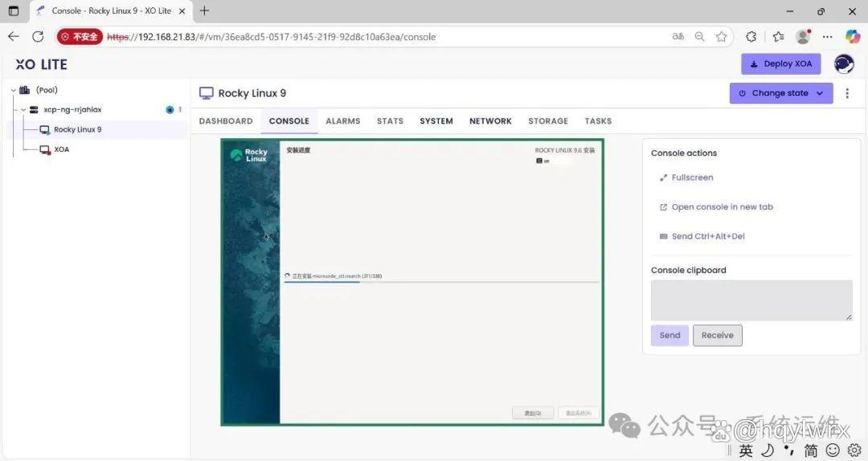
Task: Close the Console - Rocky Linux 9 tab
Action: [182, 11]
